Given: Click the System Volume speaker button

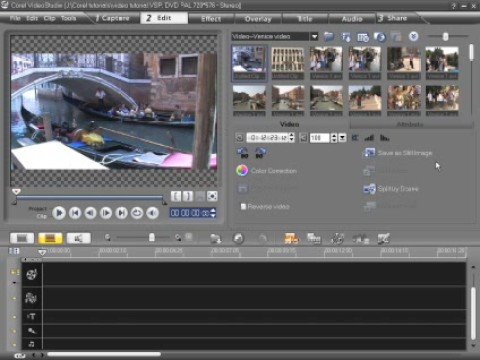Looking at the screenshot, I should click(x=153, y=213).
